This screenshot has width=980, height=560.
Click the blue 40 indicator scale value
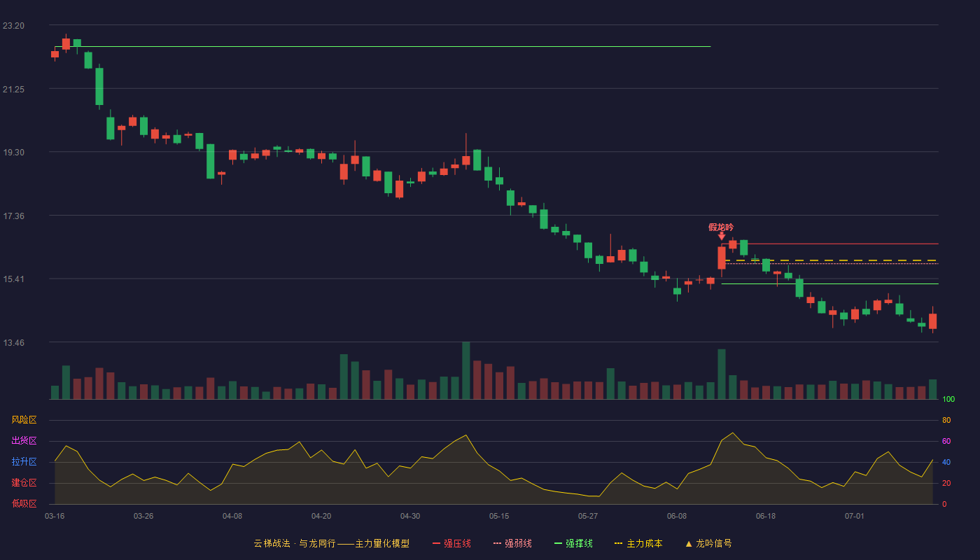pyautogui.click(x=946, y=462)
